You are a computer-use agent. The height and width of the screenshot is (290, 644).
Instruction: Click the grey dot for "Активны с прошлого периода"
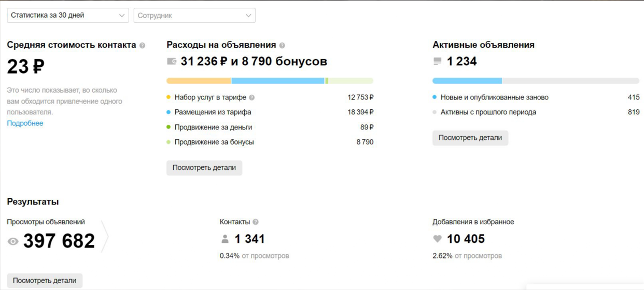[435, 112]
